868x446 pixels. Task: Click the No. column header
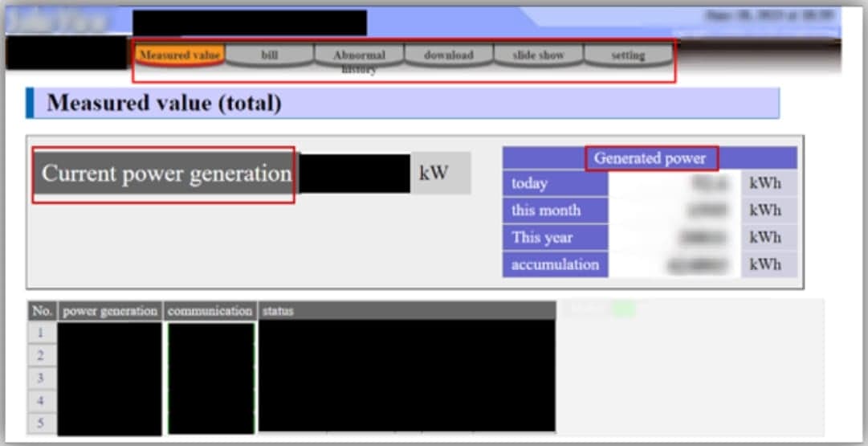43,311
